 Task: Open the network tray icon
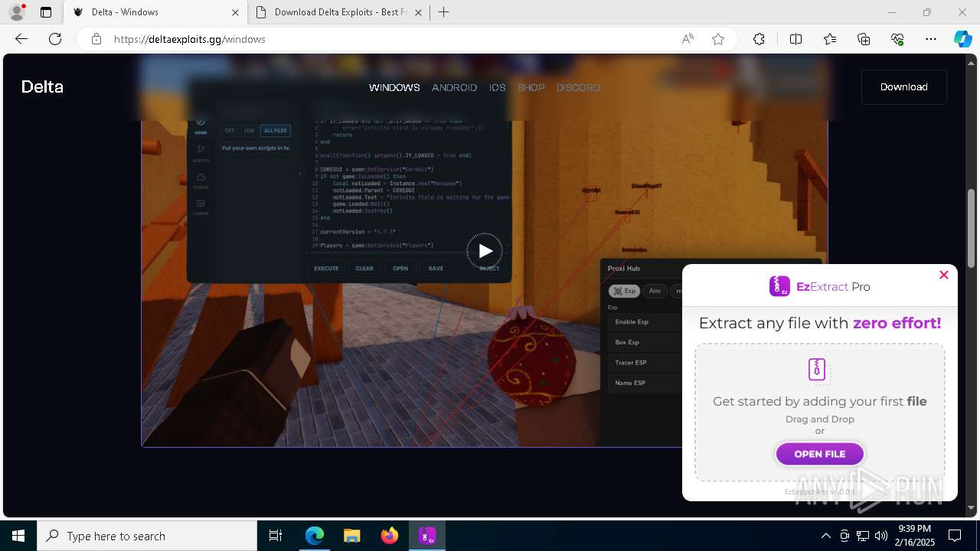pyautogui.click(x=862, y=536)
